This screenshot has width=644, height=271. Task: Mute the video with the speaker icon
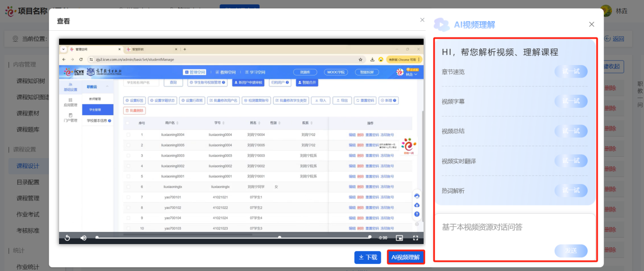click(x=83, y=238)
